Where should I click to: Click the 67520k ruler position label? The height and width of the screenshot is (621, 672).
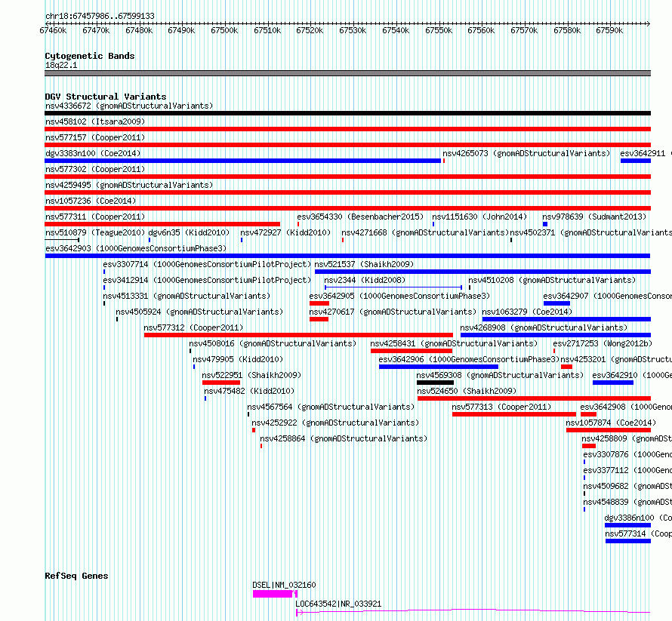pyautogui.click(x=310, y=30)
